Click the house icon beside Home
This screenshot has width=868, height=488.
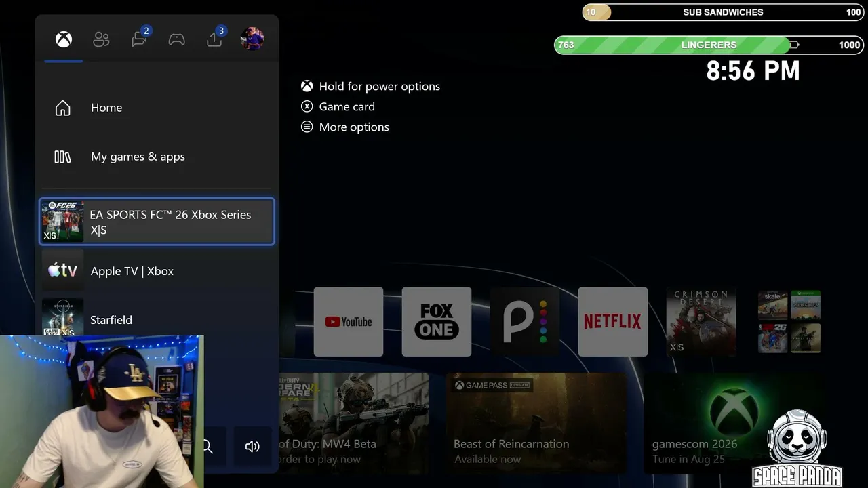click(62, 108)
